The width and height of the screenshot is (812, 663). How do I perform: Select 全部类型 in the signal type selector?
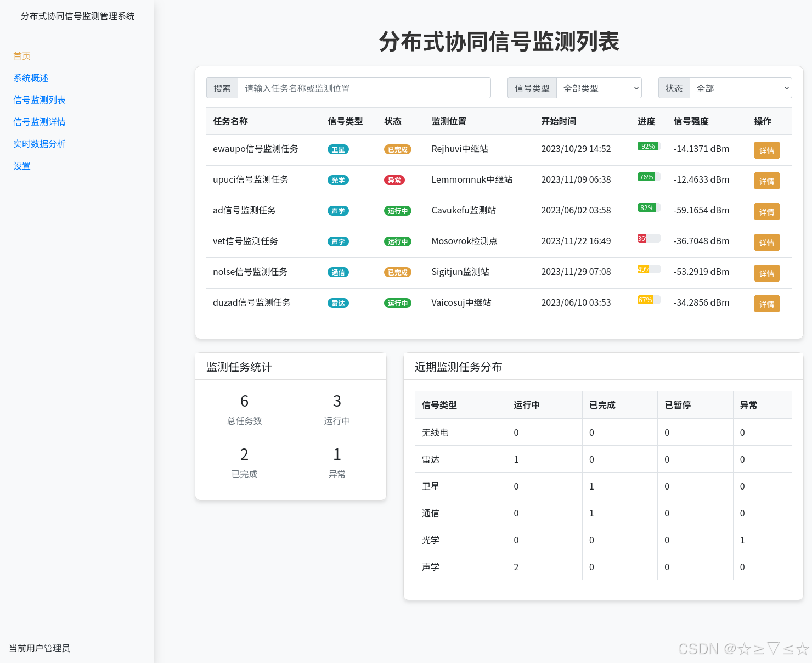coord(599,88)
